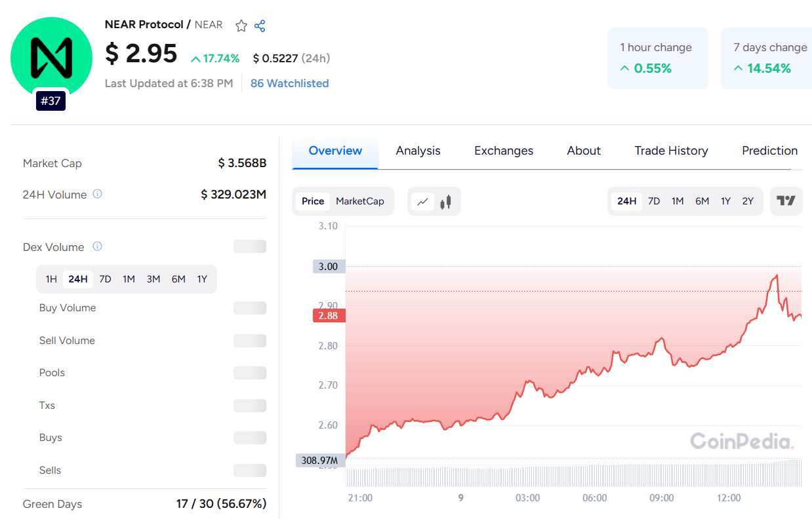Switch to the Exchanges tab
This screenshot has width=812, height=519.
click(x=504, y=151)
